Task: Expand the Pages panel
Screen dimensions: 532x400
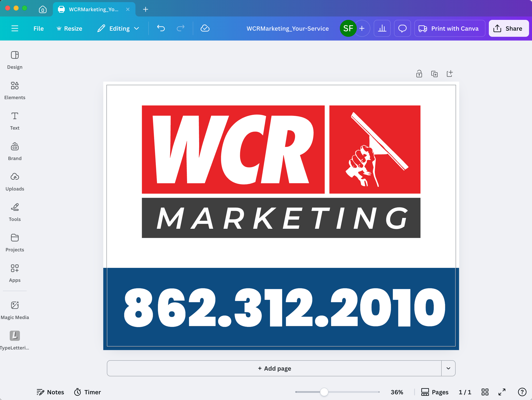Action: [435, 392]
